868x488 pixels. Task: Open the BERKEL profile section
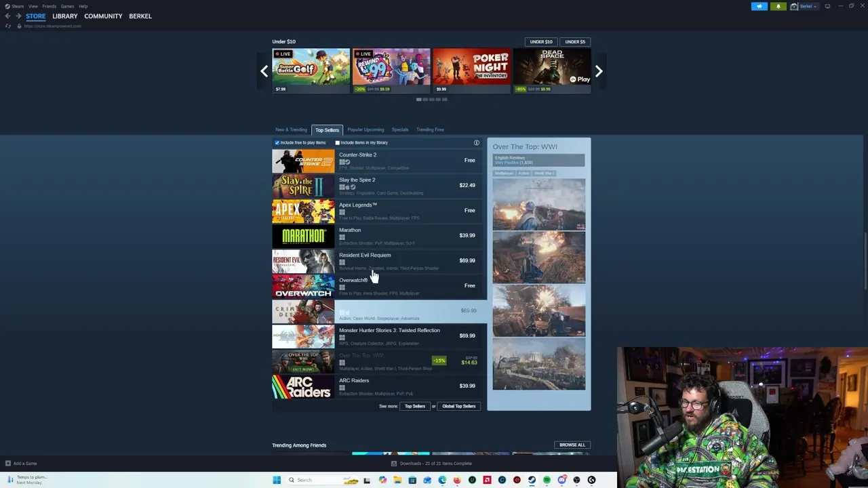coord(140,16)
